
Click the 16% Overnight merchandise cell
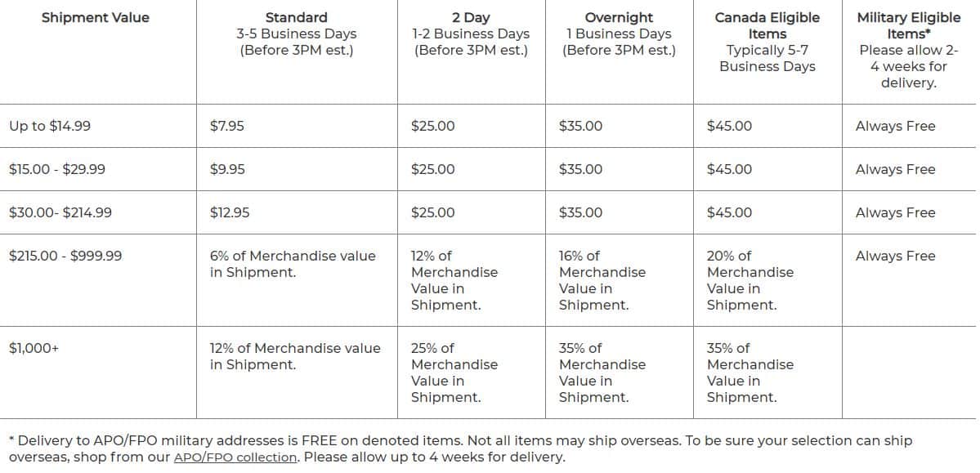pos(602,280)
